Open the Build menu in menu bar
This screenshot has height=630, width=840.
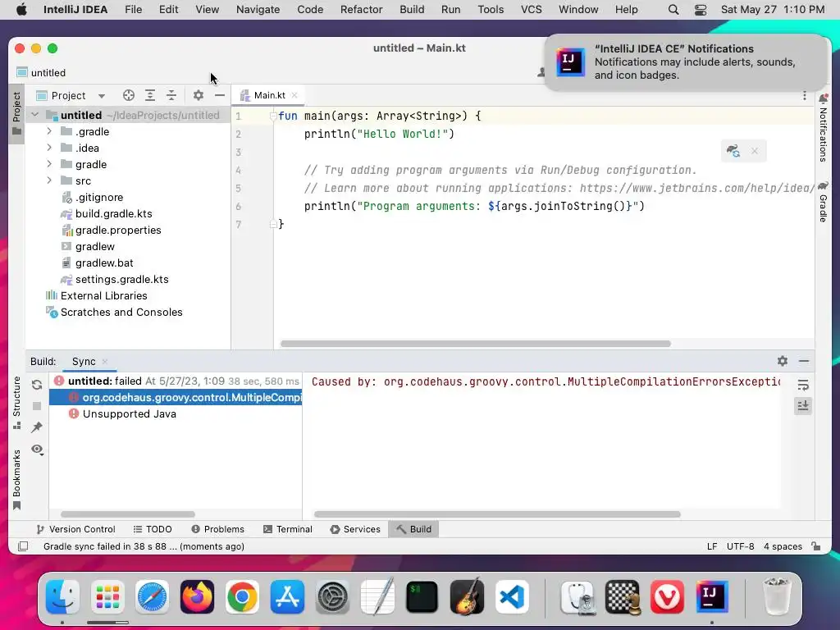(412, 10)
